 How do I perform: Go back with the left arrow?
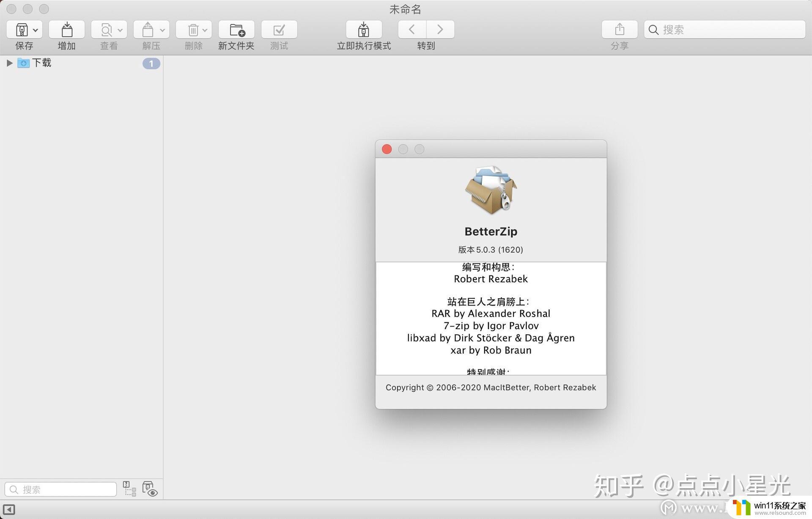(x=412, y=29)
